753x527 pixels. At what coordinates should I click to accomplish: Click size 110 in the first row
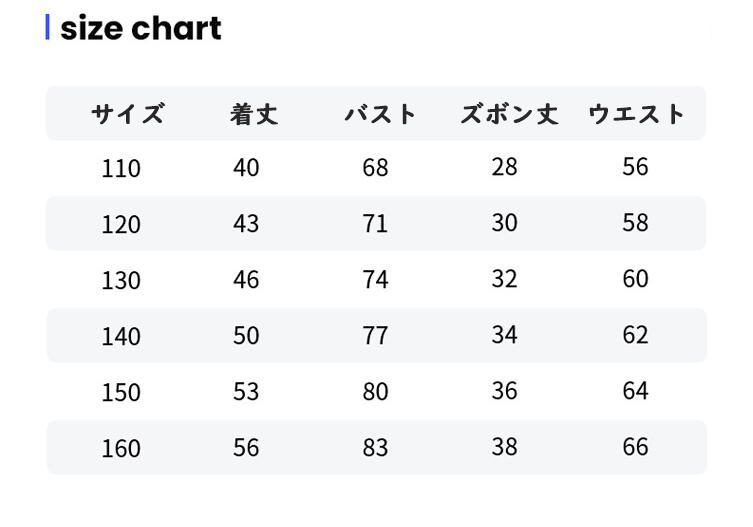[x=121, y=168]
